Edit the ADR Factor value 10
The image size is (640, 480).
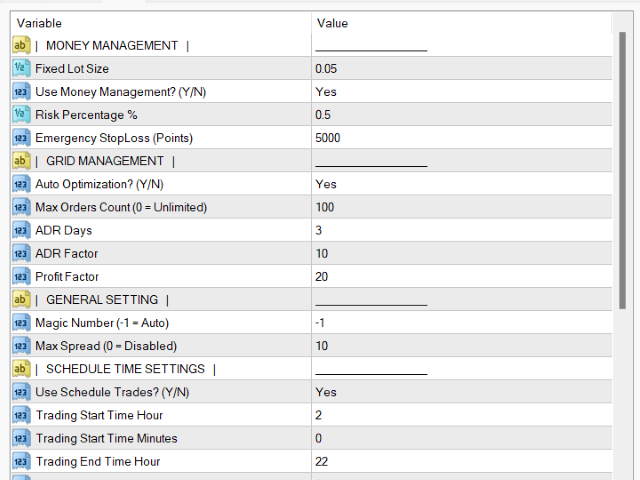pyautogui.click(x=462, y=253)
